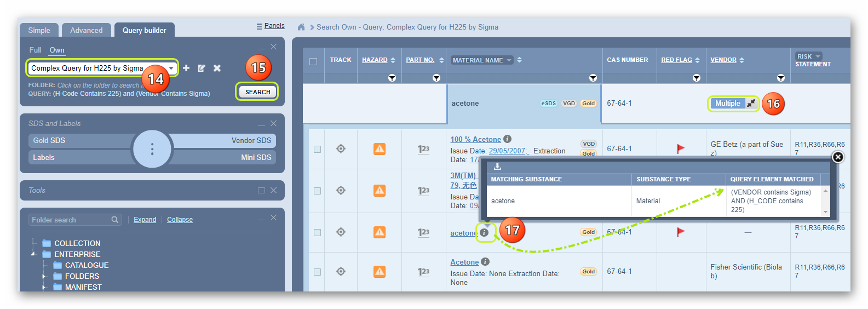Open the Material Name column dropdown
This screenshot has height=309, width=868.
[x=509, y=60]
